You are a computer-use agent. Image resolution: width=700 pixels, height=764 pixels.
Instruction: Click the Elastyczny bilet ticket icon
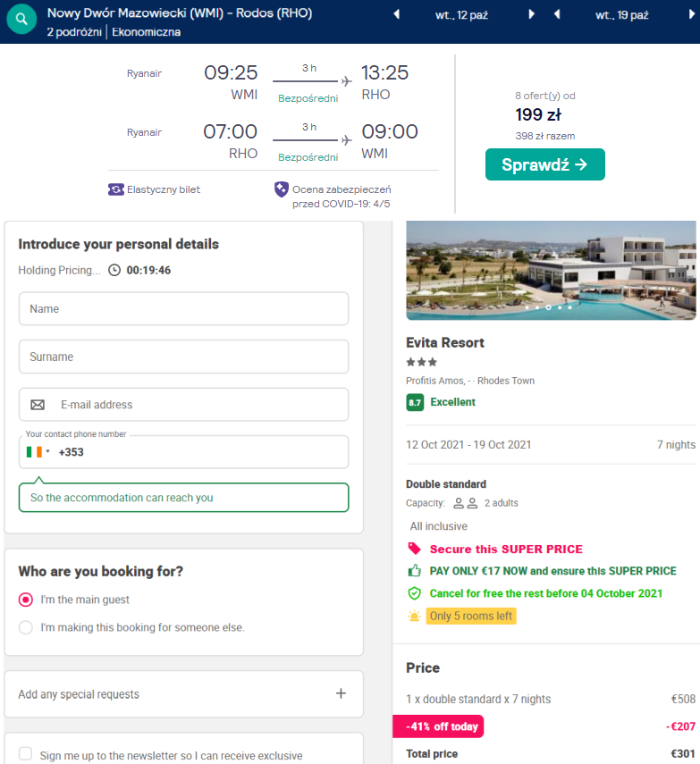[x=116, y=189]
